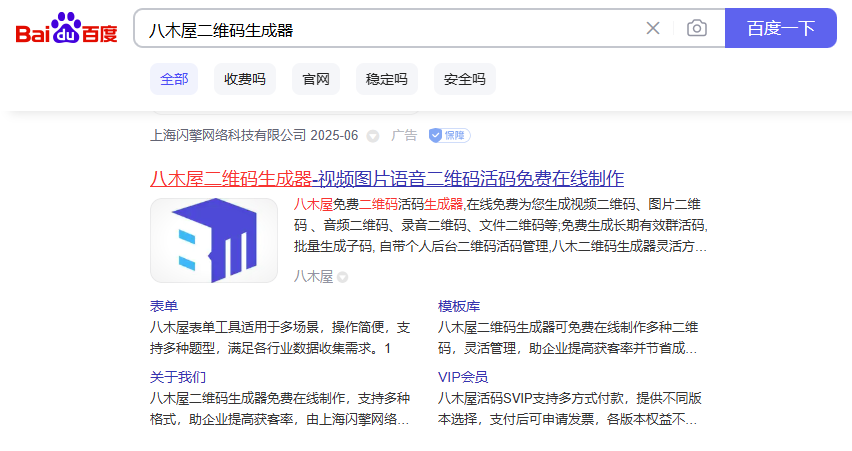Click the 八木屋 logo thumbnail
This screenshot has width=852, height=451.
click(x=214, y=240)
